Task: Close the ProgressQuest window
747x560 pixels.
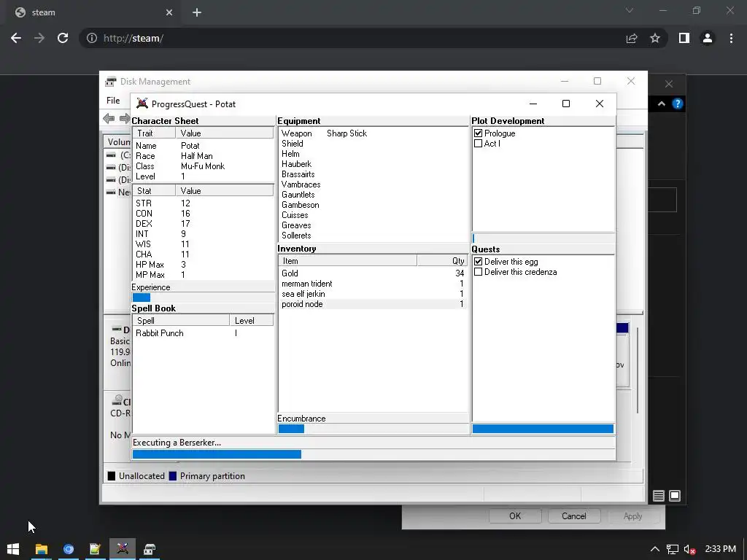Action: (600, 104)
